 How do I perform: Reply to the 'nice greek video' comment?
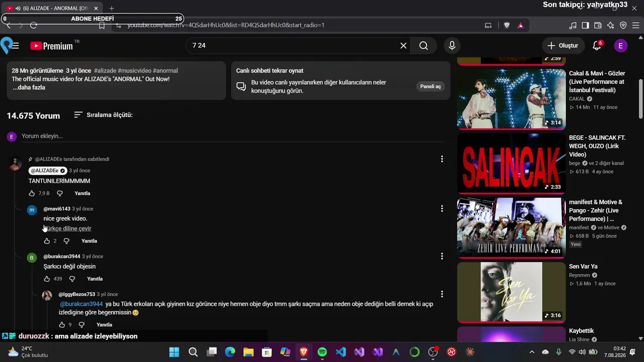pos(89,241)
